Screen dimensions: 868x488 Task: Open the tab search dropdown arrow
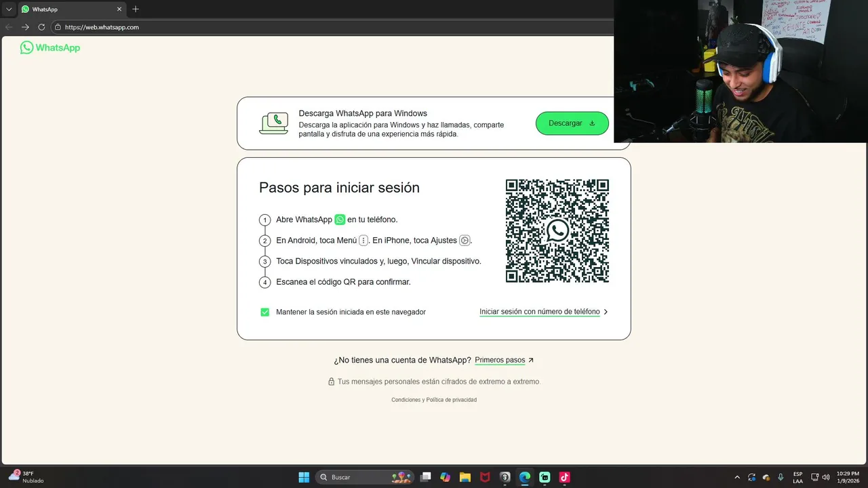click(9, 9)
